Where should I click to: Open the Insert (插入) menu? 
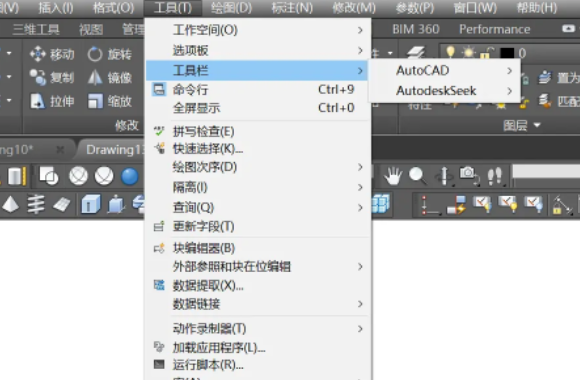click(x=56, y=7)
